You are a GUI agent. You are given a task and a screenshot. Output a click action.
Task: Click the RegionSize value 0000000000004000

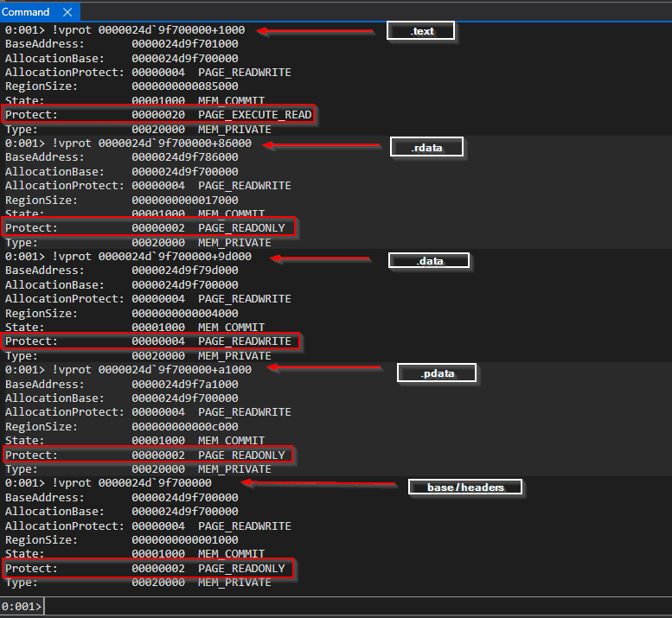(x=185, y=313)
